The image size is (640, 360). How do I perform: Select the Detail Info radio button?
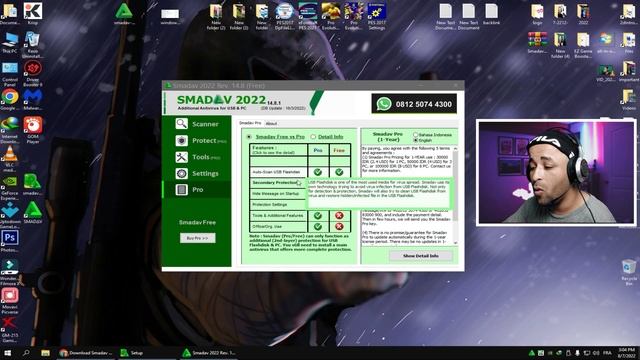[313, 137]
